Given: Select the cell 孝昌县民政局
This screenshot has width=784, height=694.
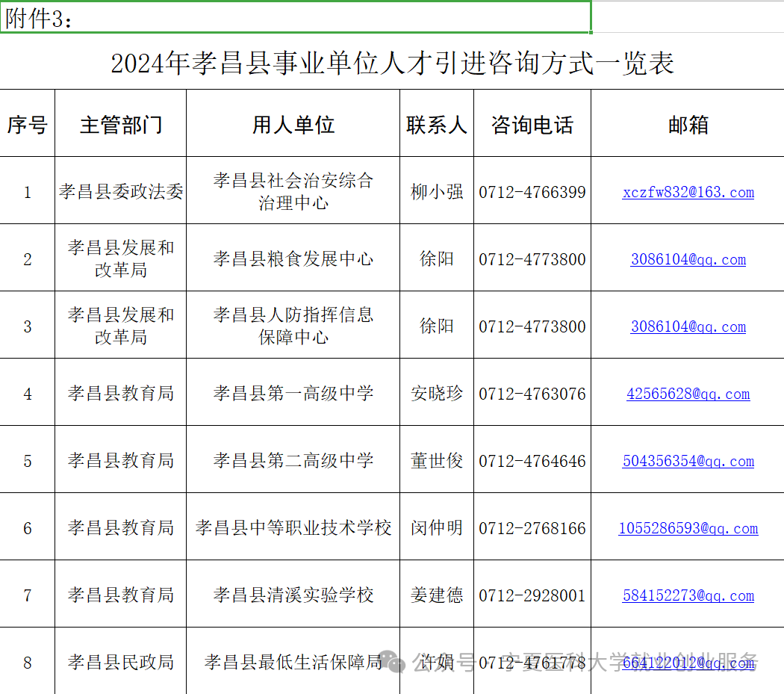Looking at the screenshot, I should (120, 661).
